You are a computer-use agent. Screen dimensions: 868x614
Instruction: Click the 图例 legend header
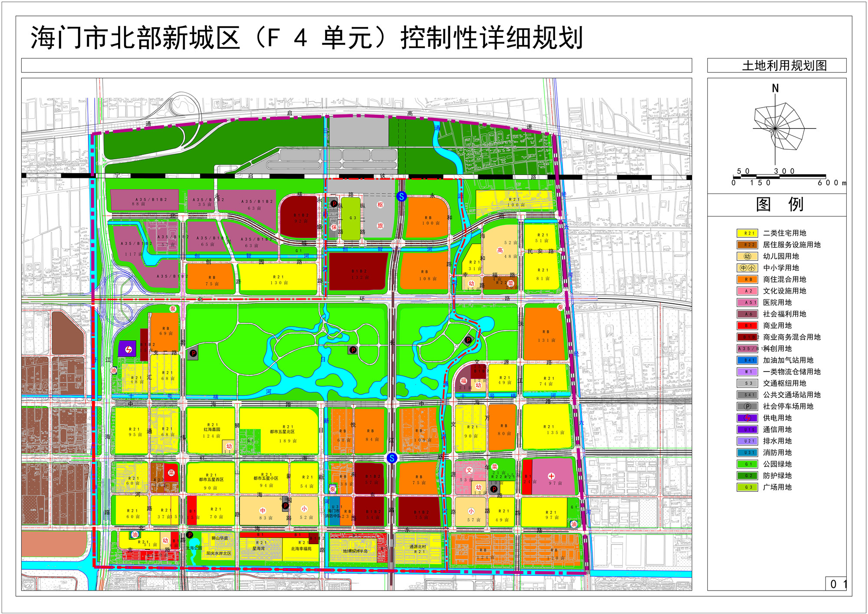click(x=779, y=204)
